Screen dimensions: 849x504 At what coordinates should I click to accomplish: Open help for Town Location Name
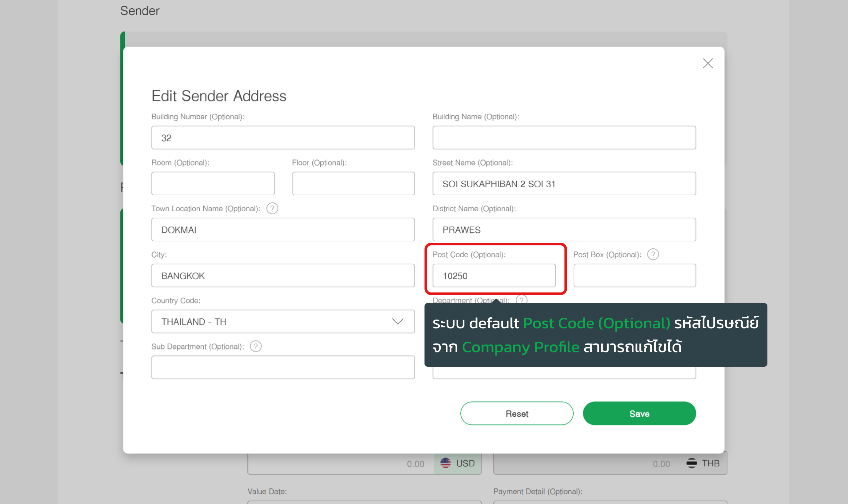coord(272,209)
